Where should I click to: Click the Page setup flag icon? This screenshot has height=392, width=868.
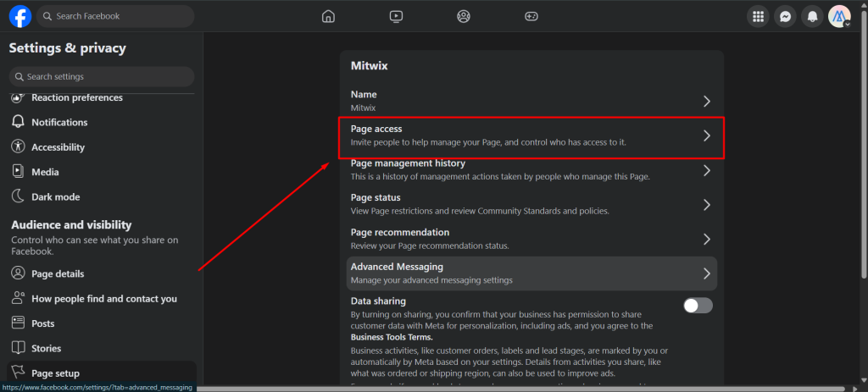[19, 372]
